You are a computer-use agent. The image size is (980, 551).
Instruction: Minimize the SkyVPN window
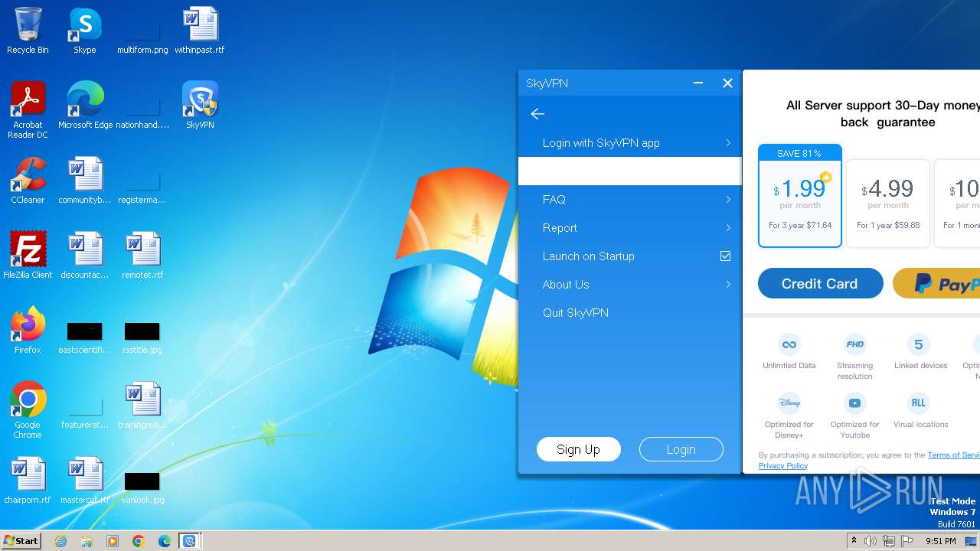point(697,83)
